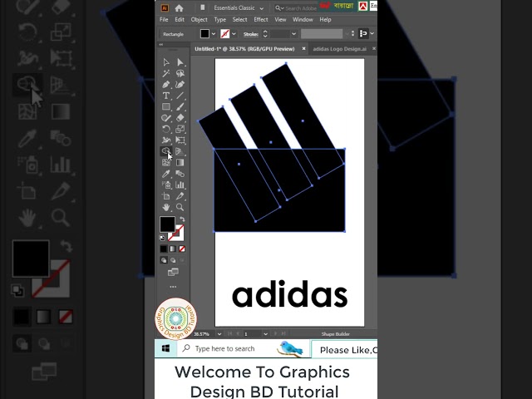Open the Effect menu

coord(261,20)
